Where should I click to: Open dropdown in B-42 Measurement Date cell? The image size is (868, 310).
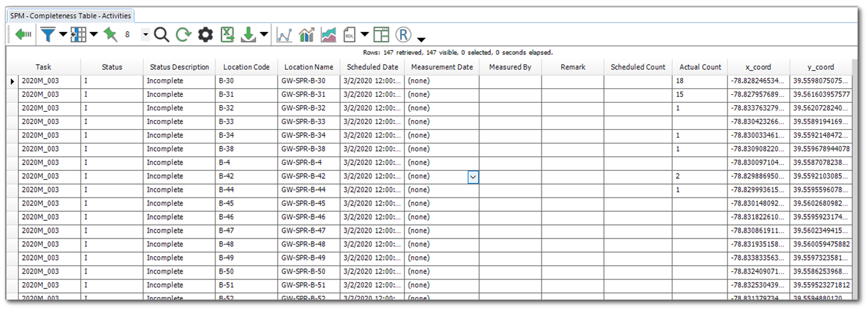click(x=473, y=177)
